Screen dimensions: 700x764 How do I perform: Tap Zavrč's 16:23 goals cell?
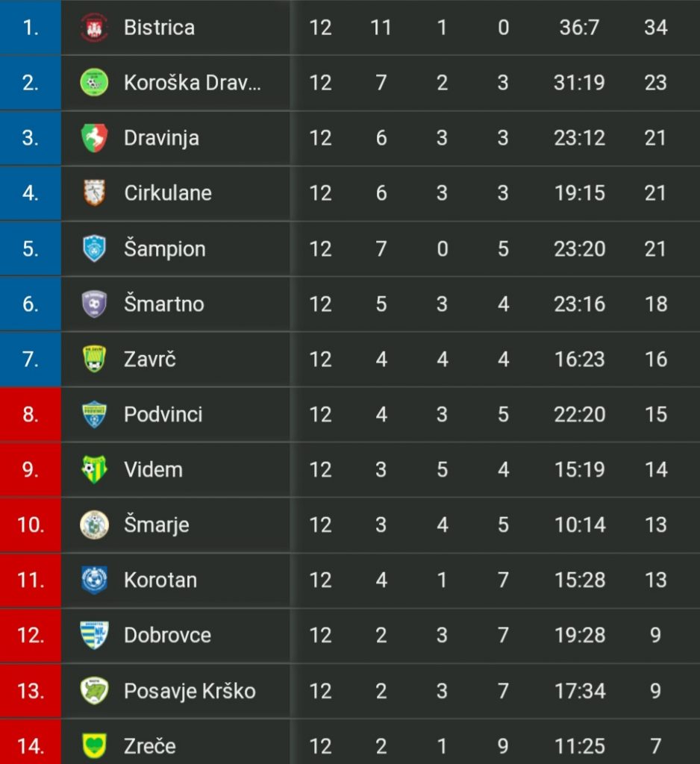(x=580, y=359)
